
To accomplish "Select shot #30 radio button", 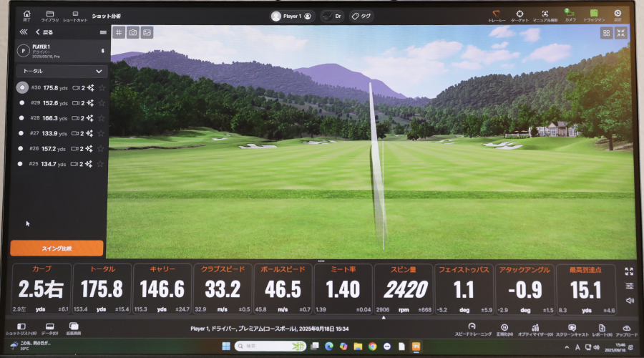I will (23, 87).
